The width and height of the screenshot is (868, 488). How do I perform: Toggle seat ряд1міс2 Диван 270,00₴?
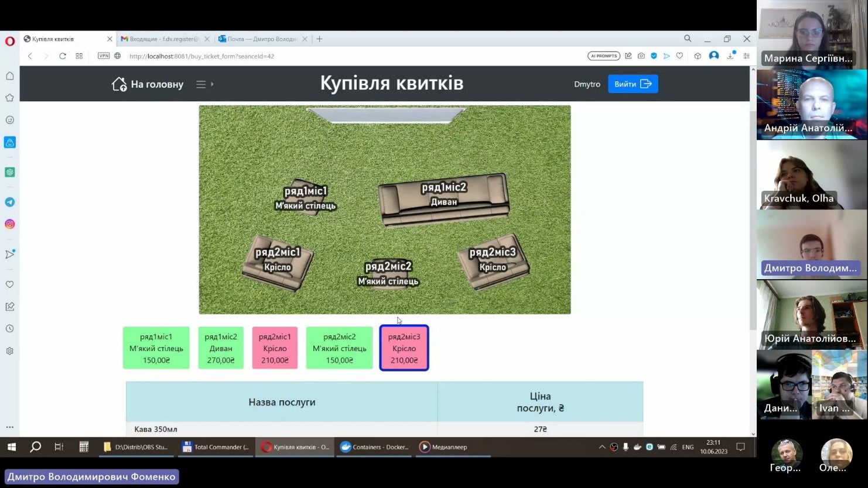click(x=221, y=348)
